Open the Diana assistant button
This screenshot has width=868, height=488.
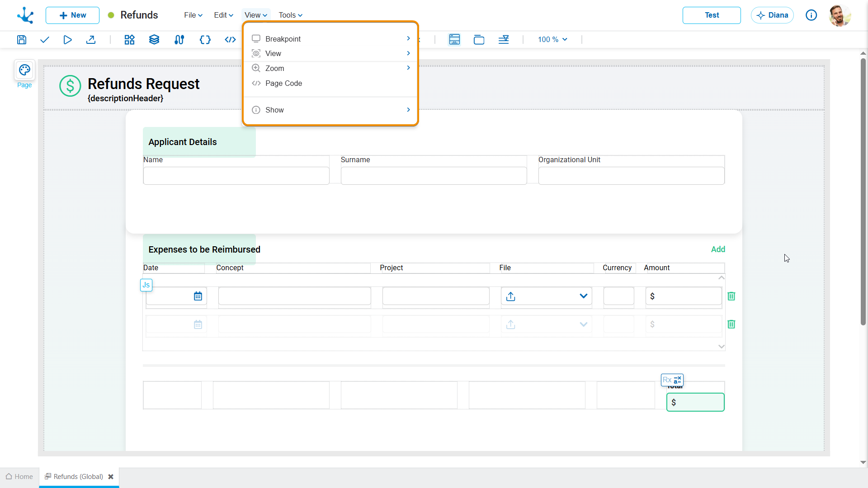772,15
